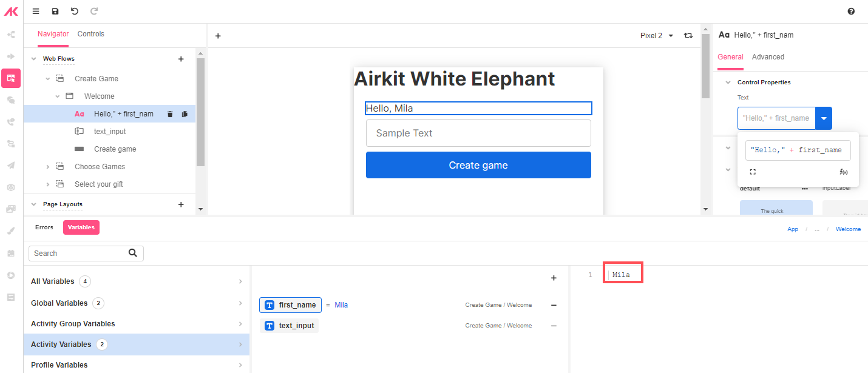Switch to the Controls tab
This screenshot has height=373, width=868.
point(91,34)
